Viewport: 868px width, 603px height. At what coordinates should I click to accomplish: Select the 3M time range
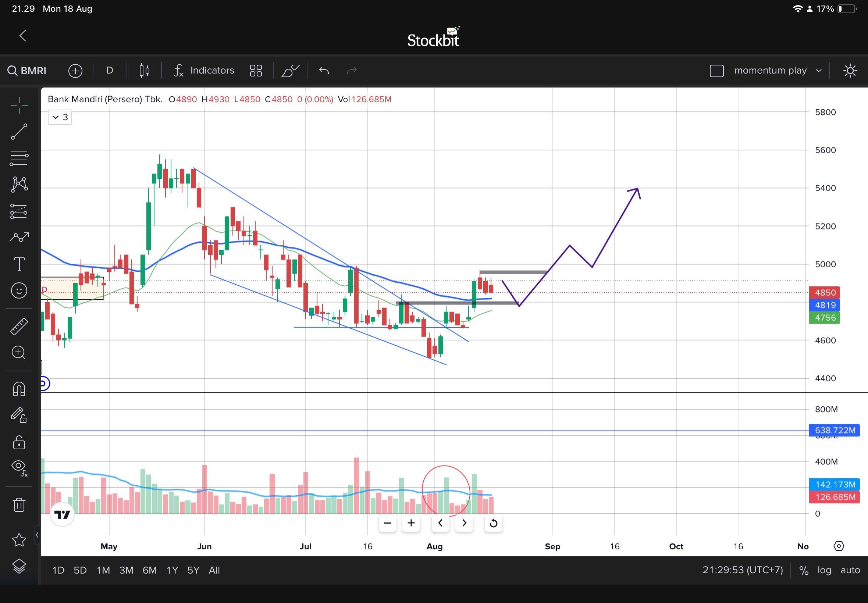(126, 570)
